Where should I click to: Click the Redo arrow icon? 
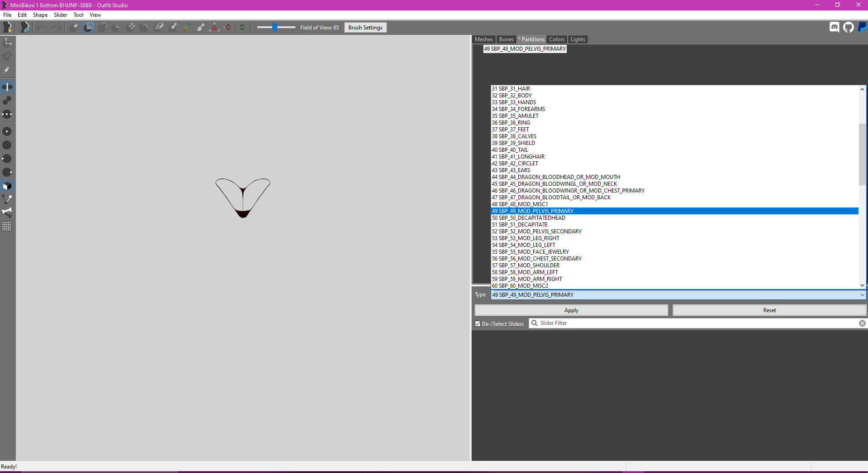point(56,27)
